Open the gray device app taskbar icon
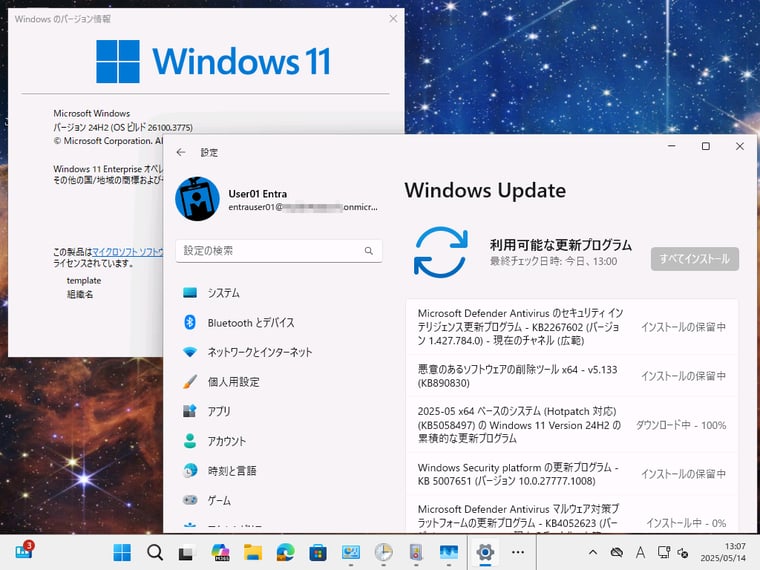The height and width of the screenshot is (570, 760). [416, 552]
